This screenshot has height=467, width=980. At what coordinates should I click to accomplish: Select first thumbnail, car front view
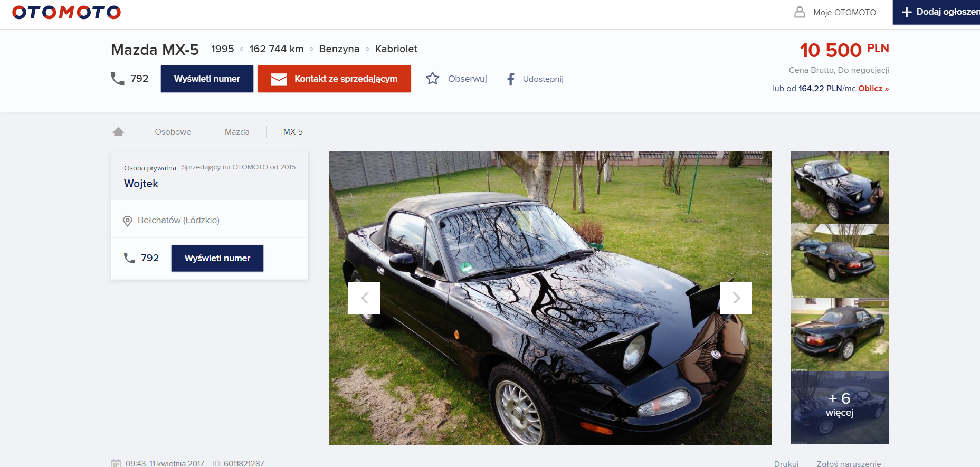coord(840,187)
